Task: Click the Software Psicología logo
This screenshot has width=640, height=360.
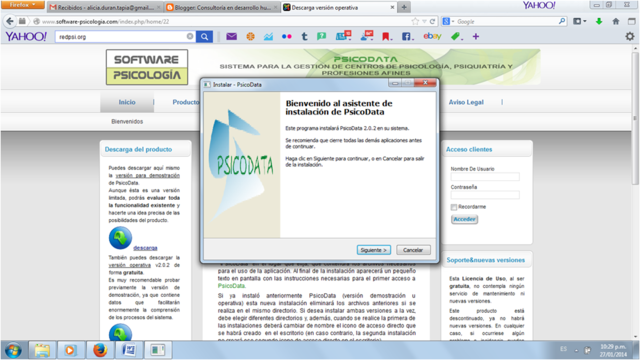Action: (x=147, y=67)
